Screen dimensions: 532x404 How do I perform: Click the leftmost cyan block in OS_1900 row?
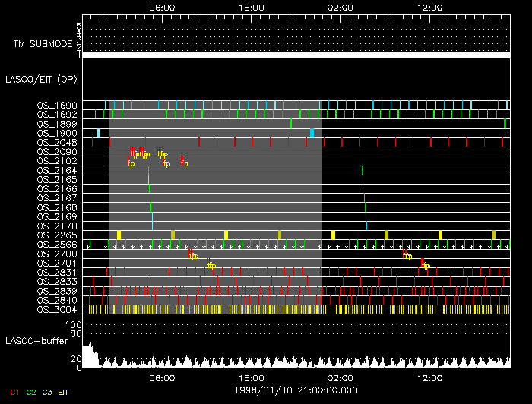(x=98, y=133)
